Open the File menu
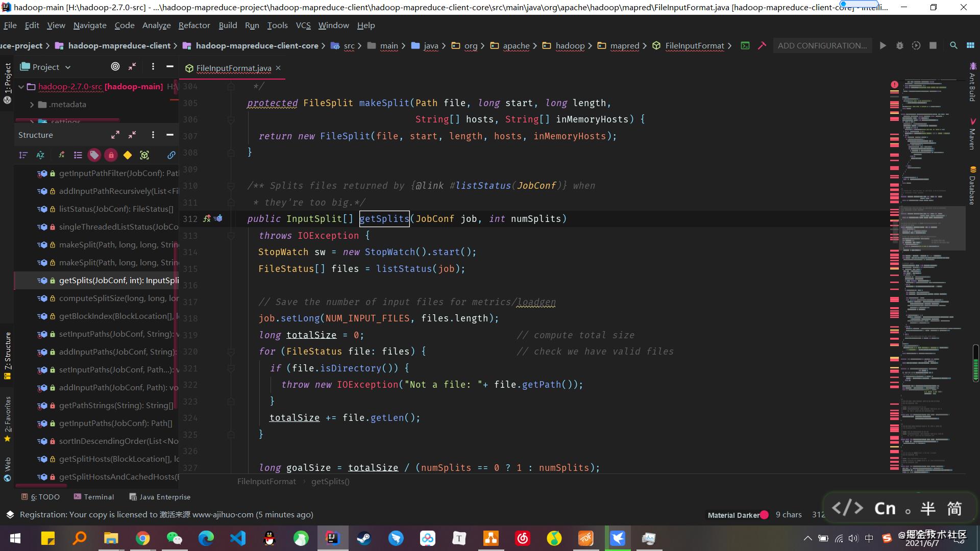This screenshot has width=980, height=551. pos(10,25)
